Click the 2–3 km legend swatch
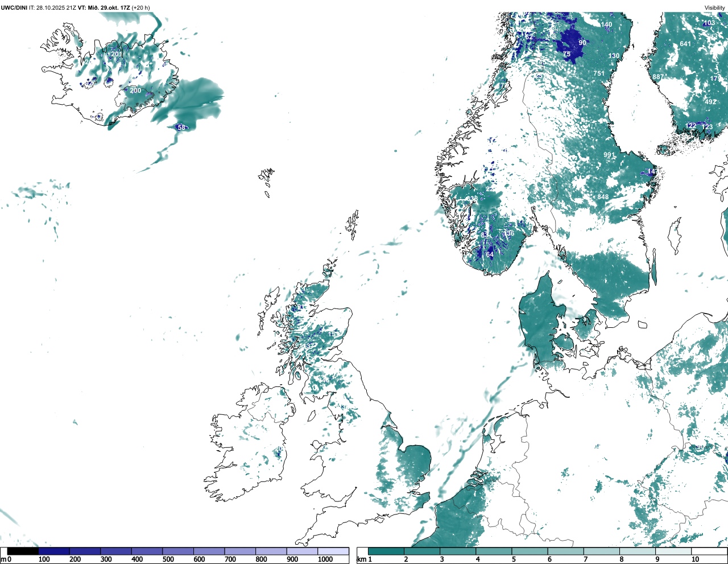The width and height of the screenshot is (728, 564). pyautogui.click(x=422, y=551)
